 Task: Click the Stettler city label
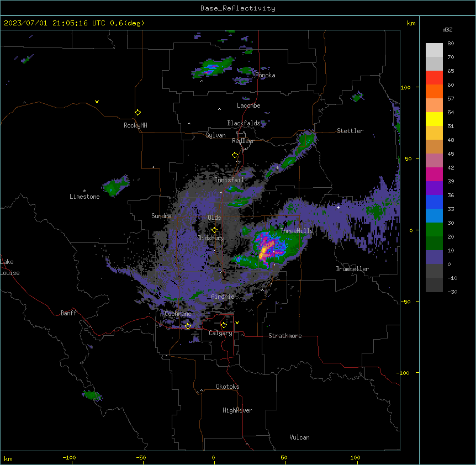pos(350,131)
